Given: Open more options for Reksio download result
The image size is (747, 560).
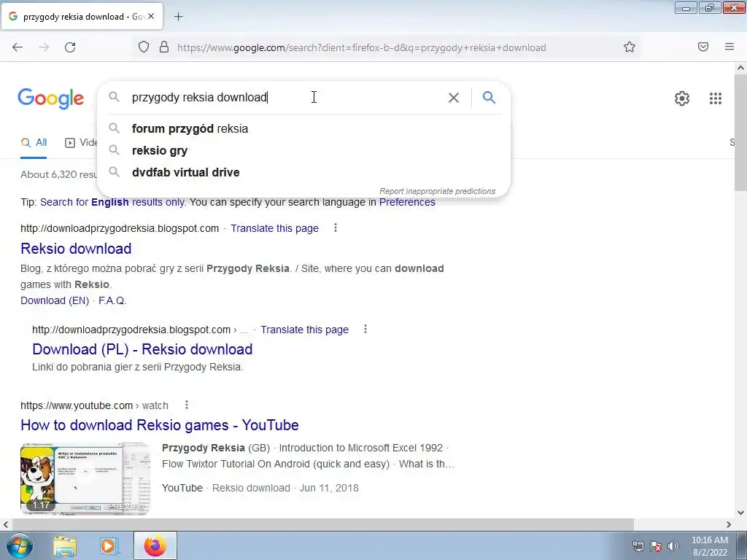Looking at the screenshot, I should coord(336,228).
